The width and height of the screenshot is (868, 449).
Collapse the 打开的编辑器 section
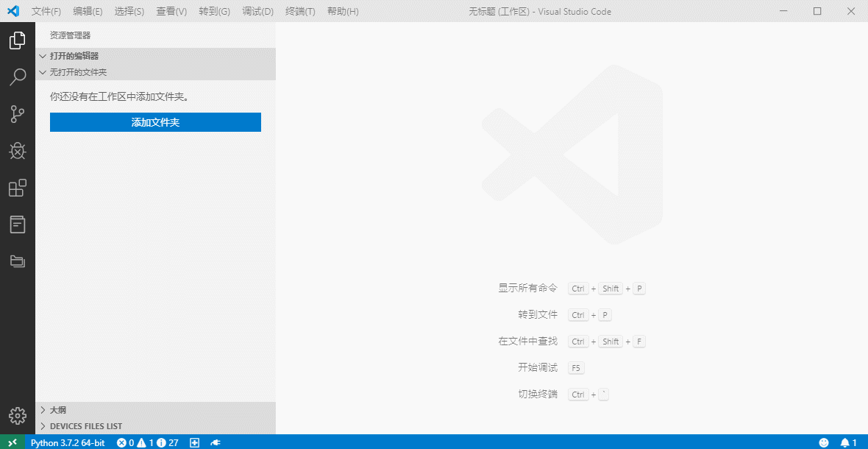tap(74, 56)
